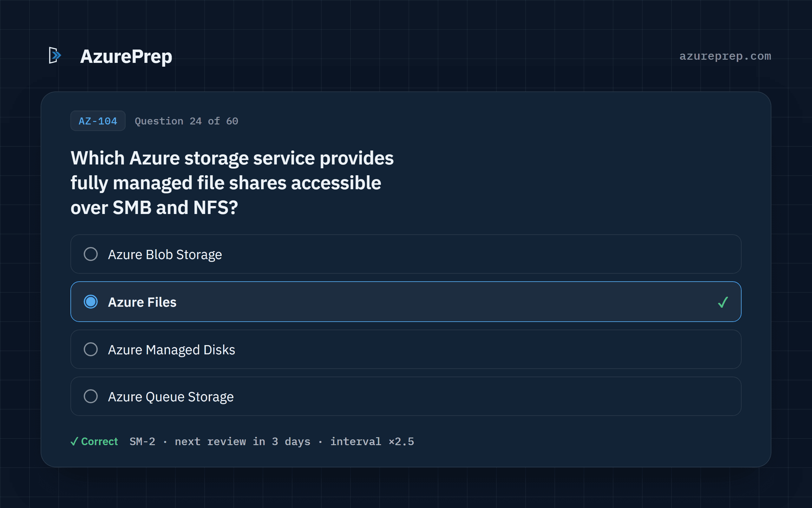The height and width of the screenshot is (508, 812).
Task: Click the Azure Queue Storage answer label
Action: [x=171, y=397]
